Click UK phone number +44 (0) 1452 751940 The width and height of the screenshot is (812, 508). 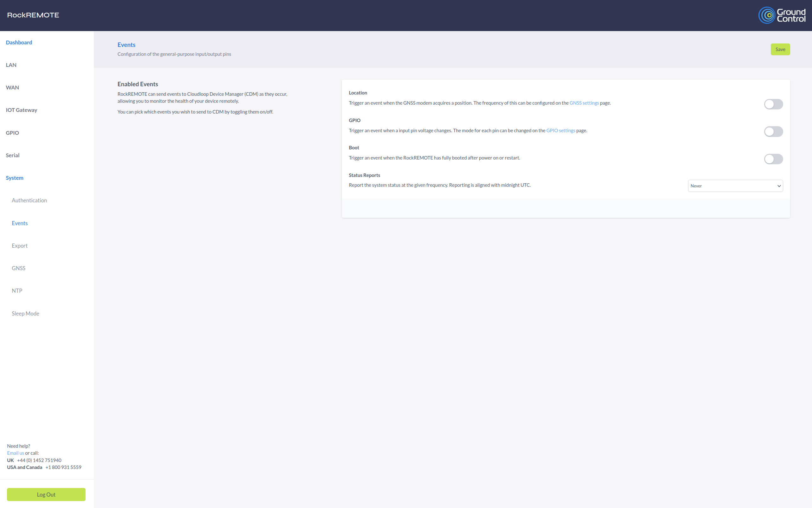coord(39,460)
